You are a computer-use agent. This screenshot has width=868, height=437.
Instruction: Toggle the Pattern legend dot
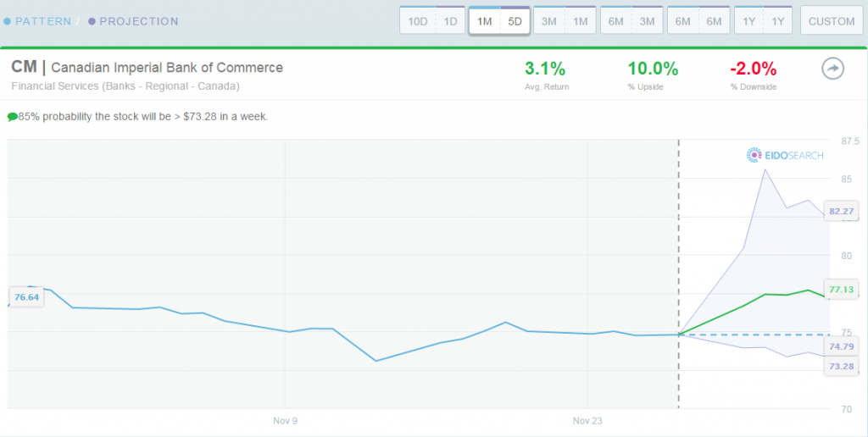(7, 22)
